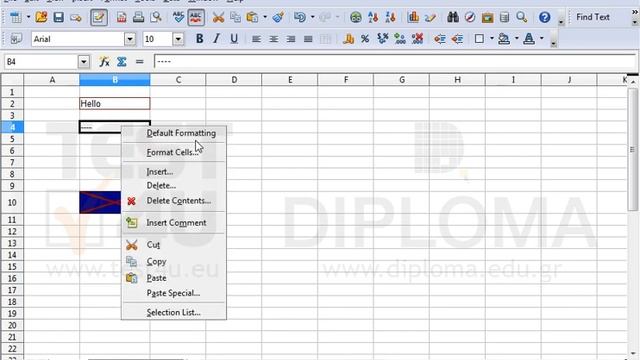Export directly as PDF icon
The image size is (640, 360).
[x=122, y=17]
